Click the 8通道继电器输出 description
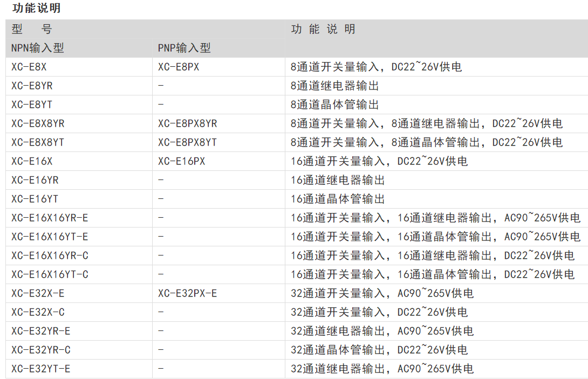Image resolution: width=588 pixels, height=379 pixels. point(335,86)
